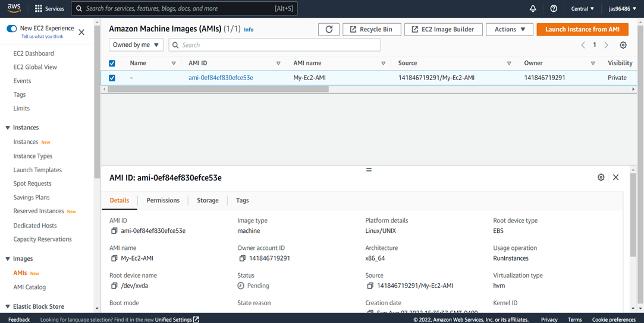Image resolution: width=644 pixels, height=323 pixels.
Task: Copy the AMI name My-Ec2-AMI
Action: [114, 258]
